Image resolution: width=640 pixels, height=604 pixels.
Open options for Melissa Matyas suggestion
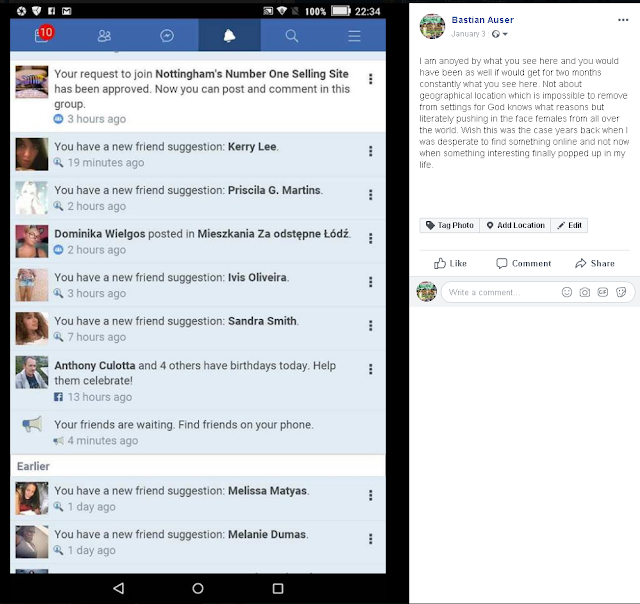click(x=371, y=495)
